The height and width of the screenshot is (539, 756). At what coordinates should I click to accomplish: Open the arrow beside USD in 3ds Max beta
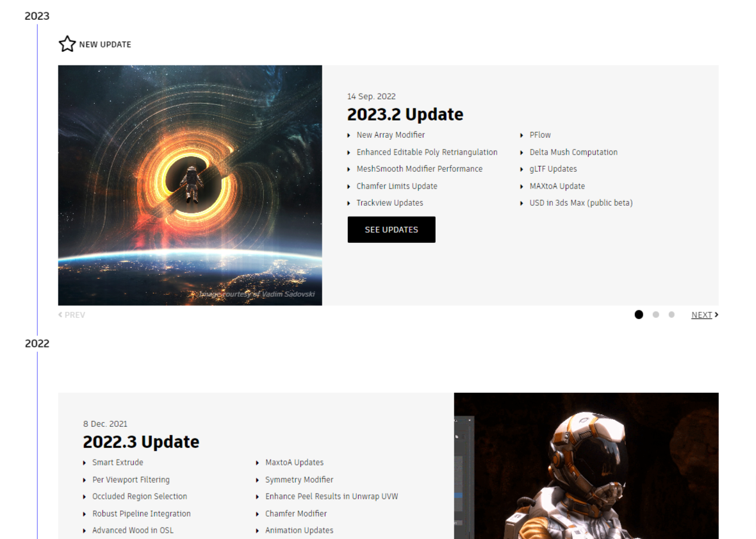click(522, 203)
